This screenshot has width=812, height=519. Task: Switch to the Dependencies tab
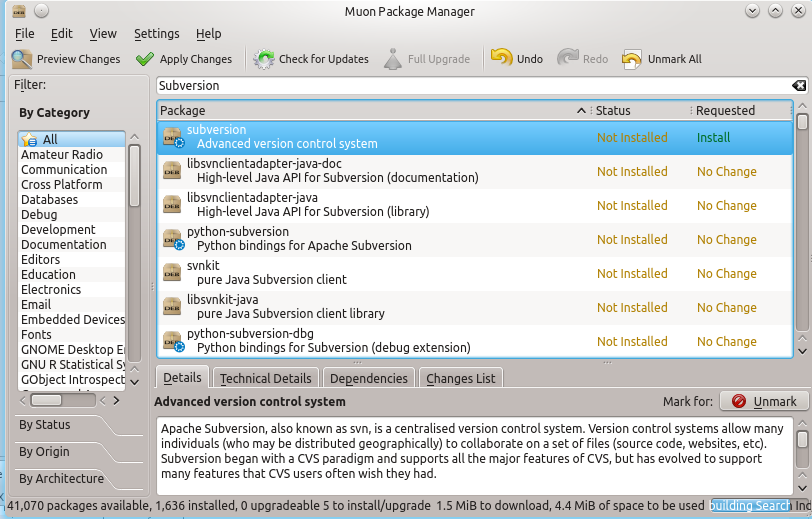pos(369,378)
